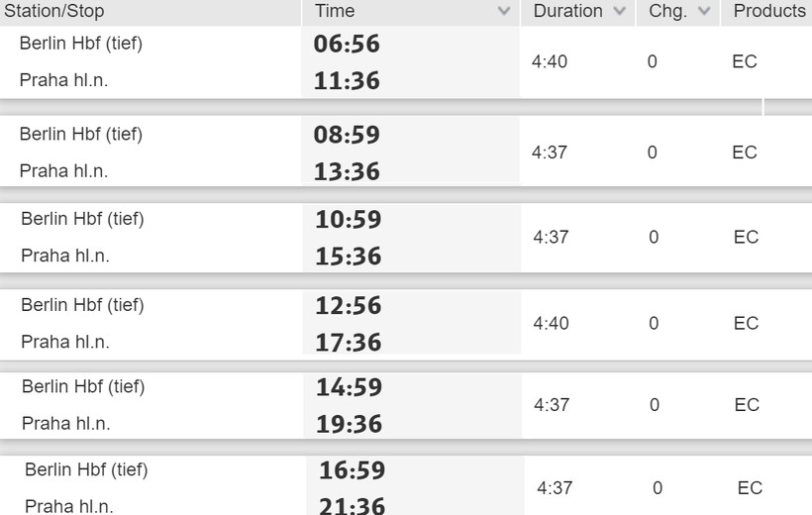Click the 4:40 duration of the 06:56 train
The image size is (812, 515).
550,61
